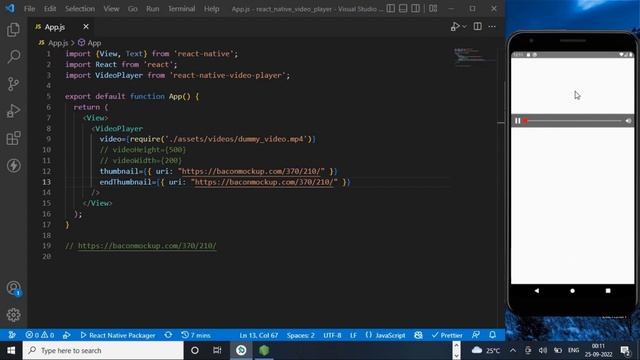Open the Go menu
Image resolution: width=640 pixels, height=360 pixels.
coord(133,9)
